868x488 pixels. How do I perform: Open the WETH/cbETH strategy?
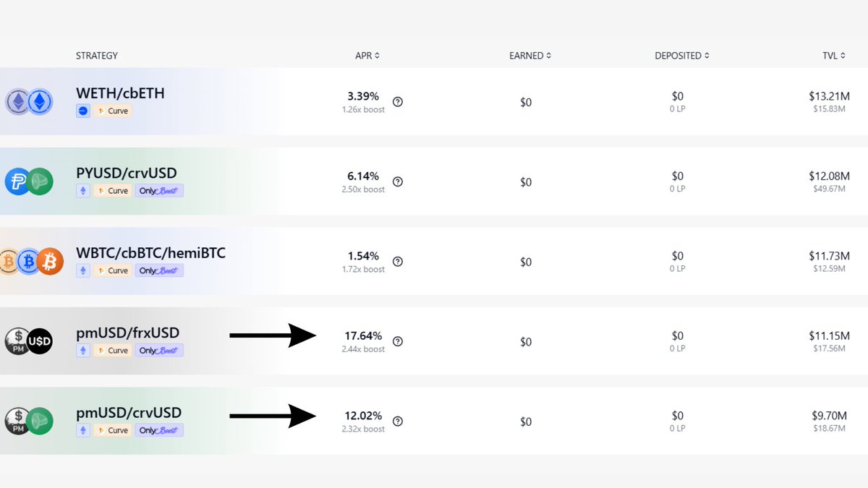pyautogui.click(x=120, y=93)
